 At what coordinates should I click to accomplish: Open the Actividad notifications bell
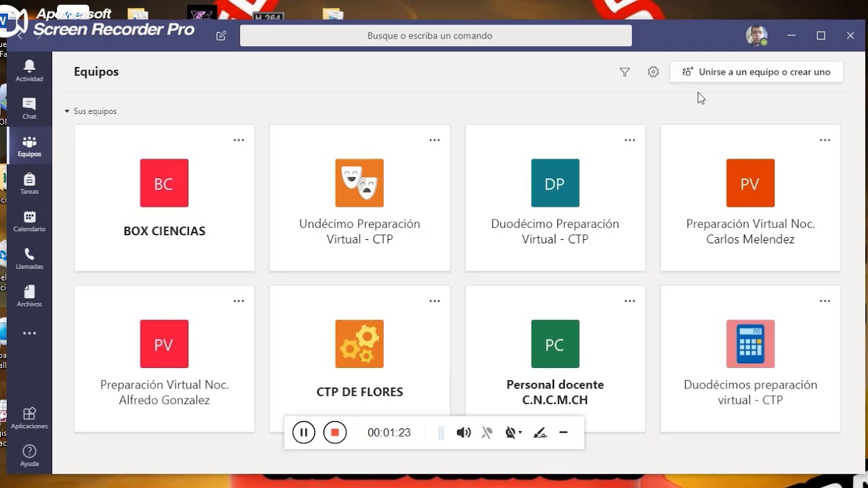[29, 70]
